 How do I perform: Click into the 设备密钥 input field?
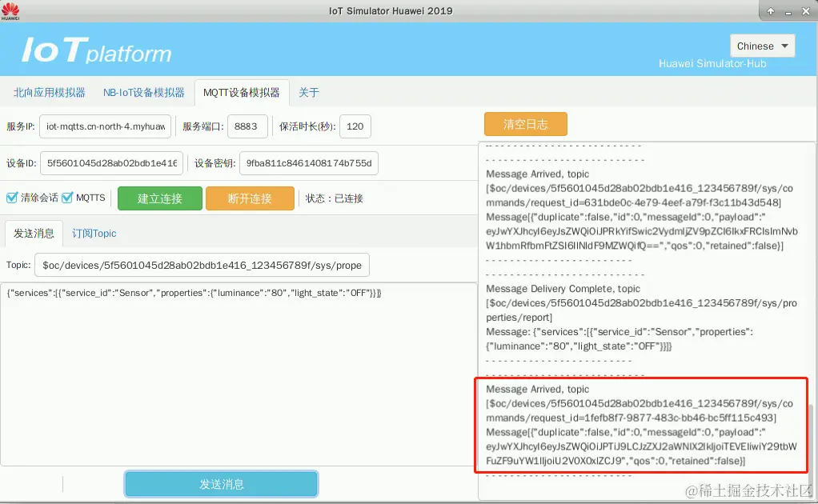(x=309, y=163)
